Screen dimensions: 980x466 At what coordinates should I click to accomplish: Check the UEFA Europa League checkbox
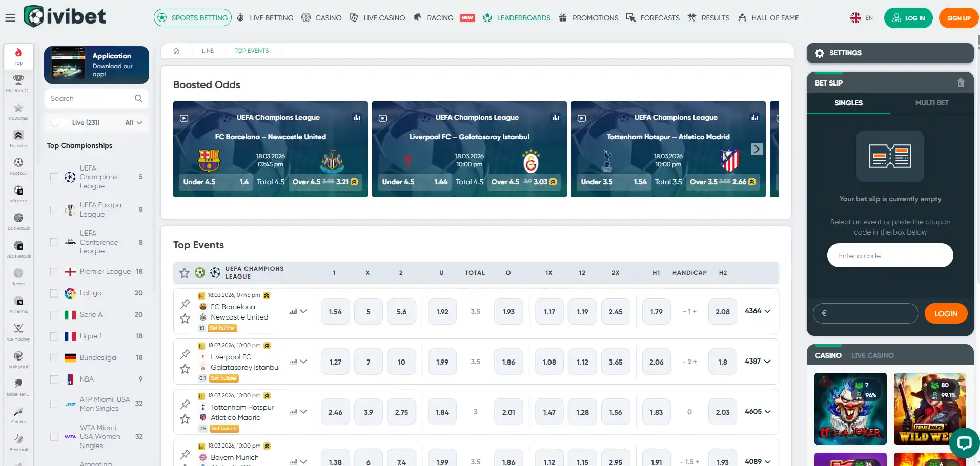click(54, 210)
